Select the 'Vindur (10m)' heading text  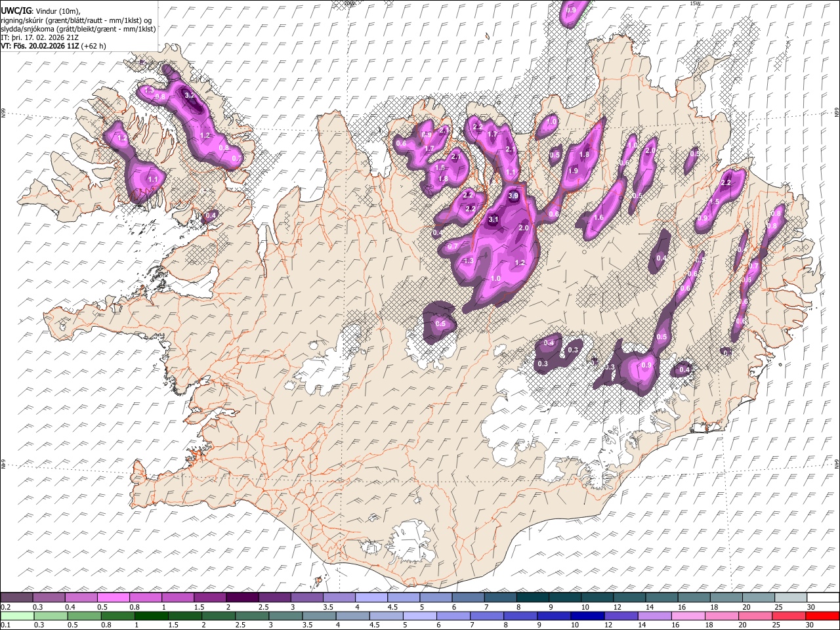pos(58,11)
